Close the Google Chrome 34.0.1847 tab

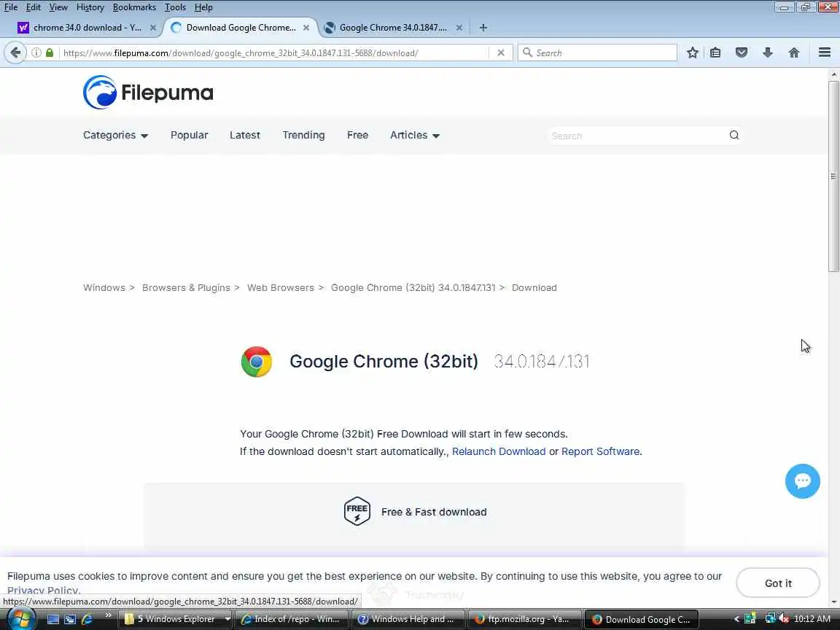[x=459, y=28]
